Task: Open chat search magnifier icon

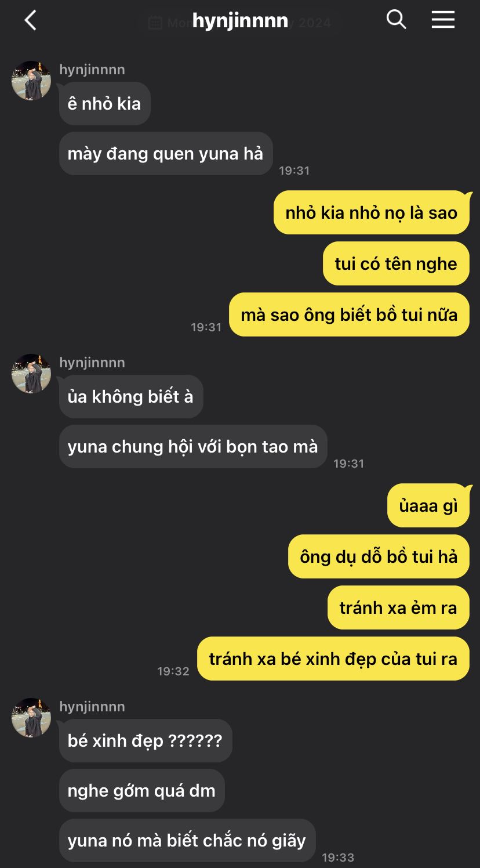Action: click(396, 20)
